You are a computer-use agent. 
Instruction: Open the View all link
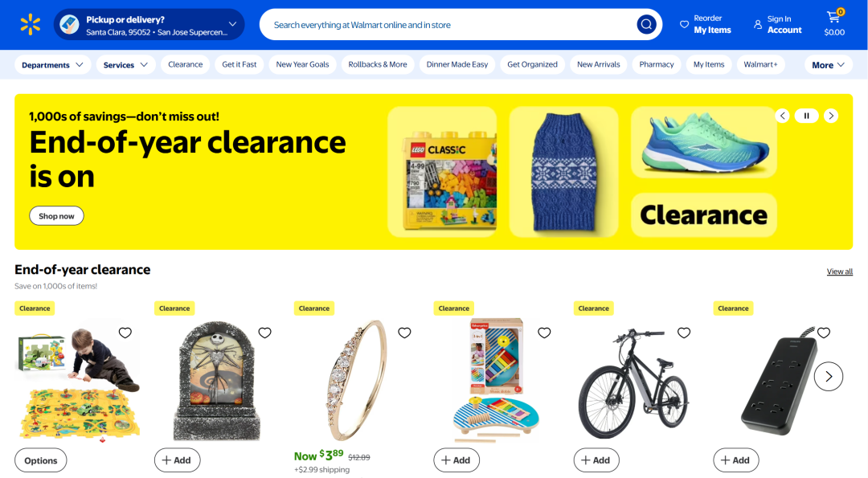(x=839, y=271)
